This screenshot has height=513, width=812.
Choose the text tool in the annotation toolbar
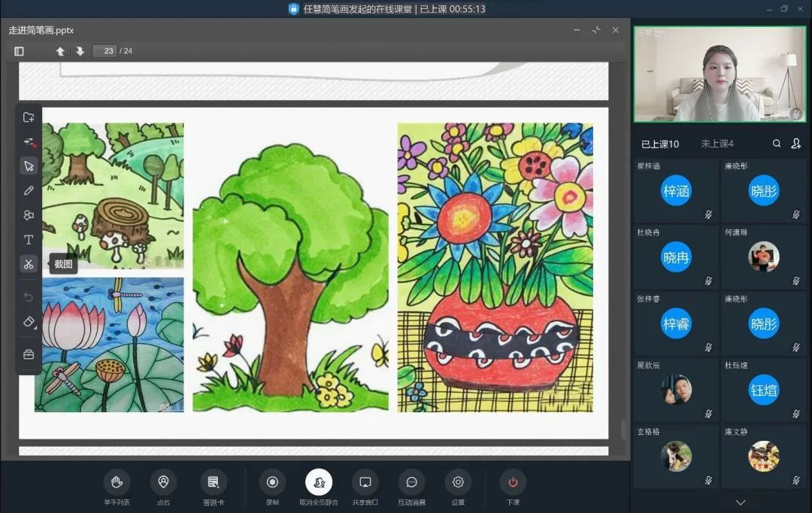pos(29,239)
